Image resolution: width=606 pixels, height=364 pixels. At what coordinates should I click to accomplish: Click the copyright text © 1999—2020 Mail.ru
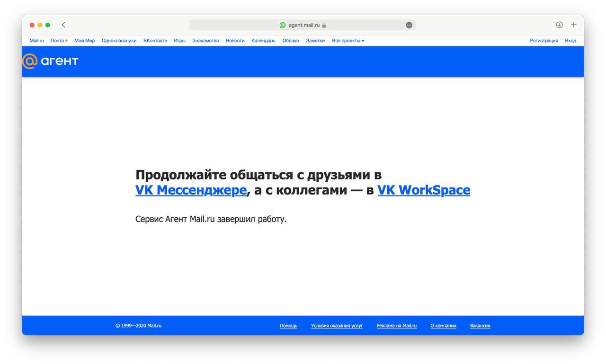[x=138, y=326]
